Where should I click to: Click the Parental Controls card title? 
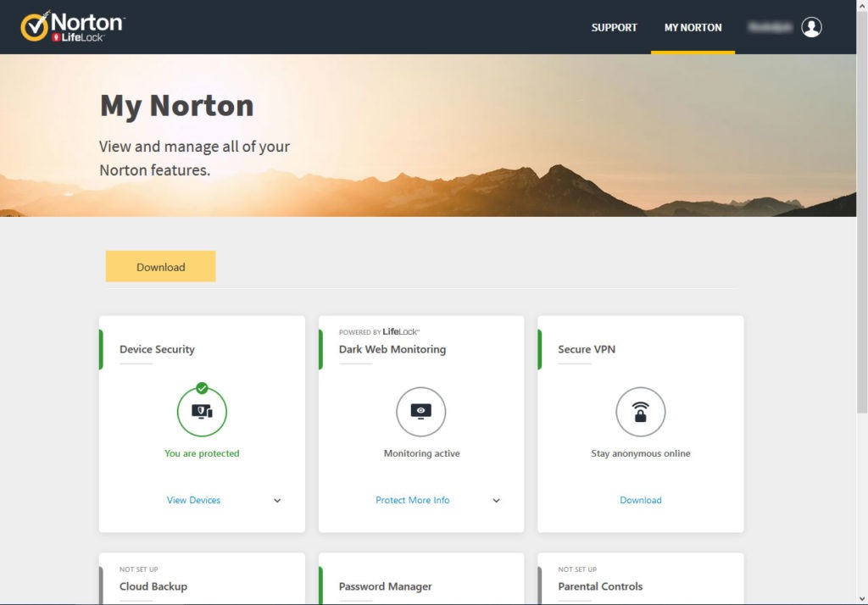click(x=600, y=586)
